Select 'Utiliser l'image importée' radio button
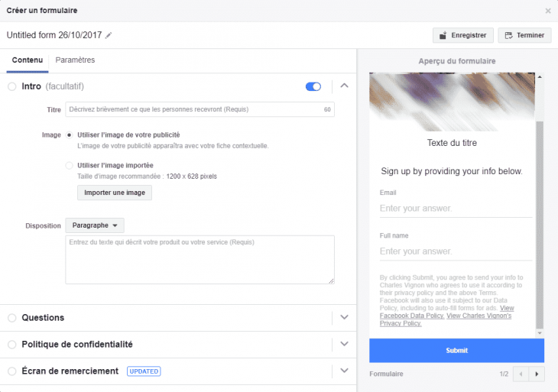This screenshot has height=392, width=558. tap(70, 165)
